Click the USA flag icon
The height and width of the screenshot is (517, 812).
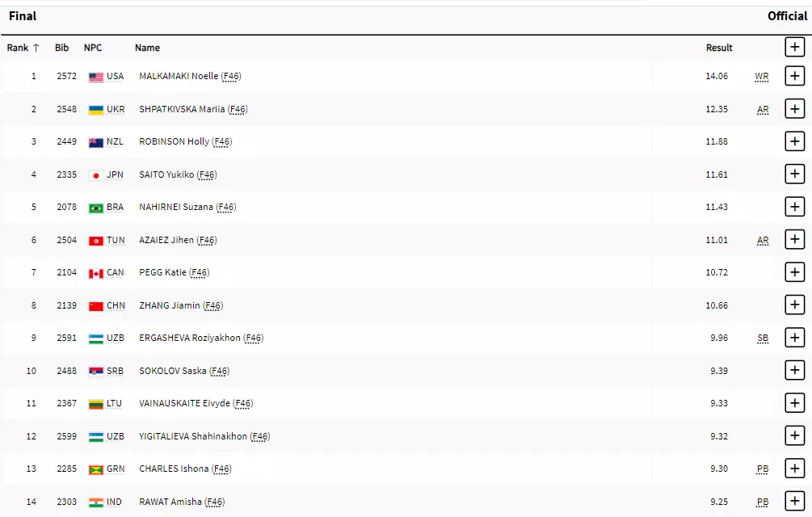pyautogui.click(x=96, y=77)
